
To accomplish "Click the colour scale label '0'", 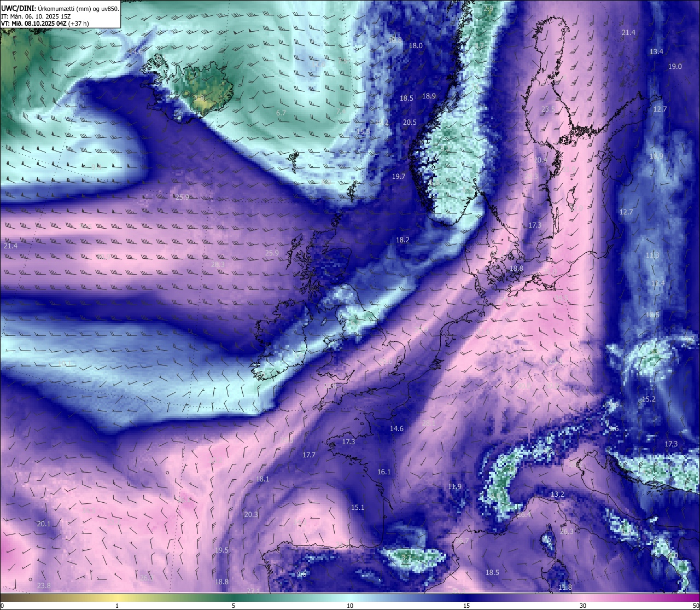I will tap(2, 606).
